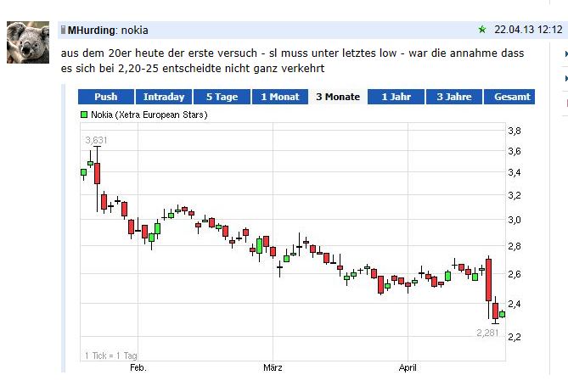Click the last green candlestick in the chart

click(x=502, y=314)
